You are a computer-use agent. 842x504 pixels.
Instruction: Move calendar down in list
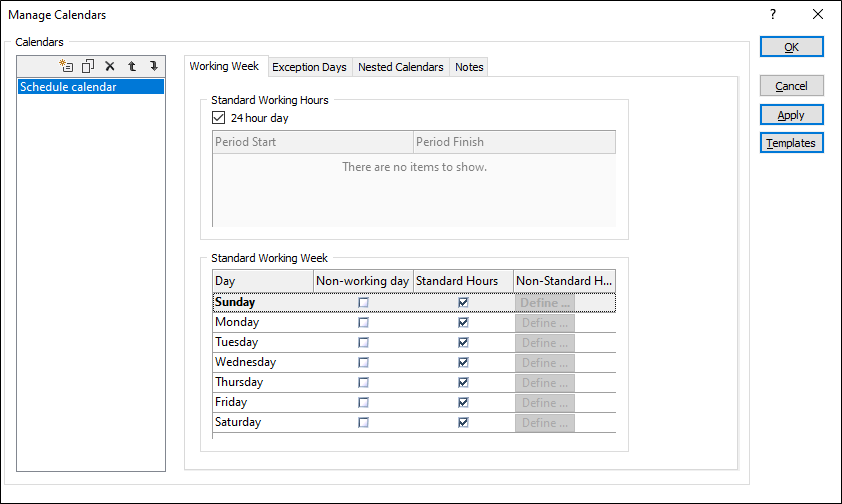tap(154, 66)
